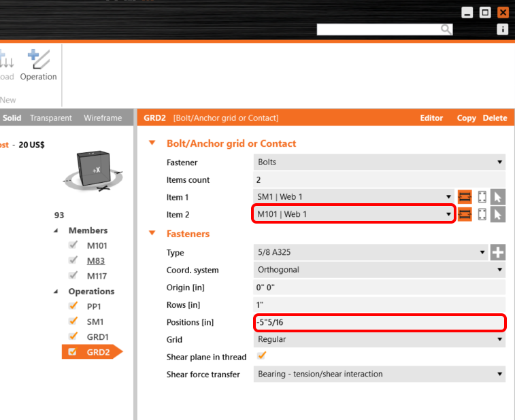Collapse the Members tree node
Image resolution: width=515 pixels, height=420 pixels.
click(x=56, y=230)
